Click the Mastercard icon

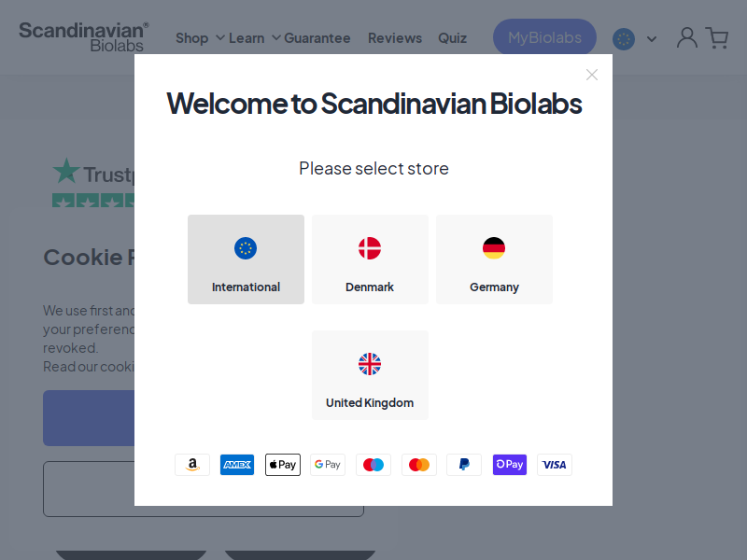(x=418, y=464)
